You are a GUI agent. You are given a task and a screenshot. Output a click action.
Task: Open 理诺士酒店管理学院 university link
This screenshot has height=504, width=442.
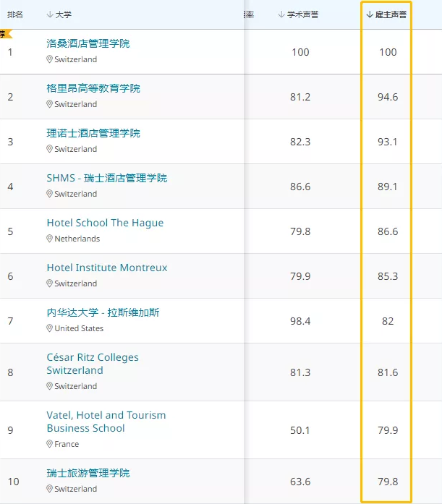point(93,133)
